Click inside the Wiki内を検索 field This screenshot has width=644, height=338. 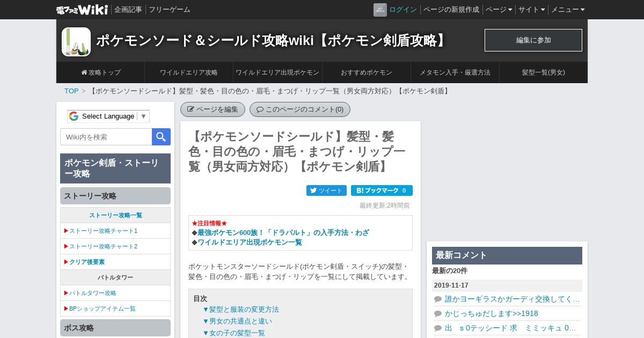click(106, 137)
